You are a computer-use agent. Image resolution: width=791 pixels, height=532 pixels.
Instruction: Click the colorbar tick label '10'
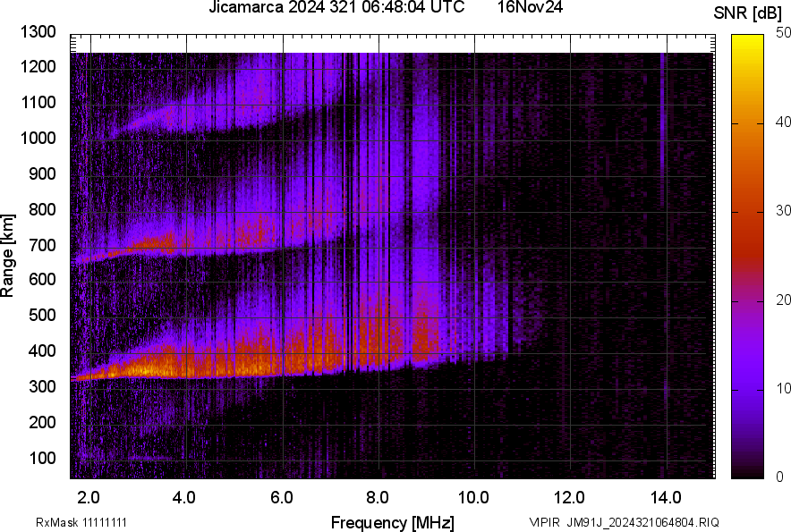point(784,388)
